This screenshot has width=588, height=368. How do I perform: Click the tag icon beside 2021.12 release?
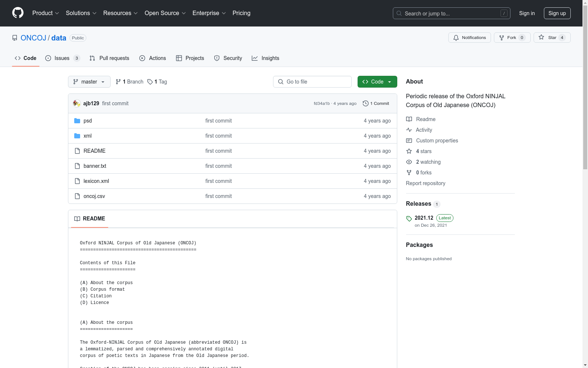(409, 219)
